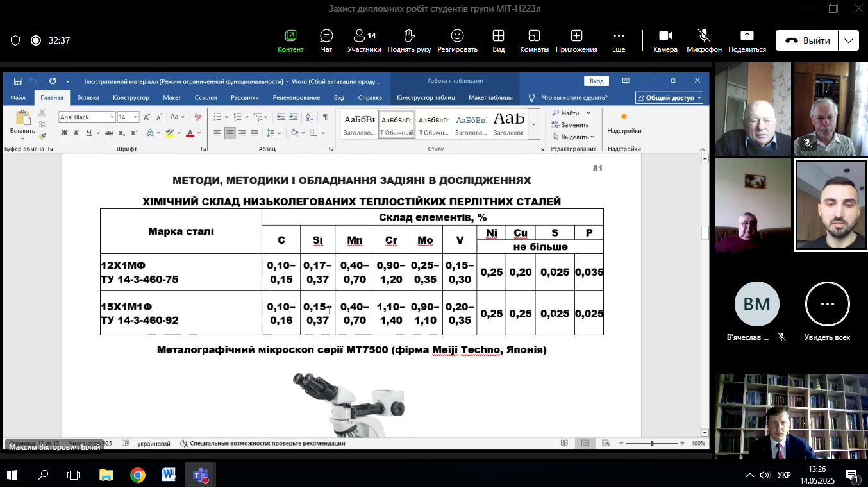Viewport: 868px width, 488px height.
Task: Click the yellow text highlight color button
Action: click(x=169, y=133)
